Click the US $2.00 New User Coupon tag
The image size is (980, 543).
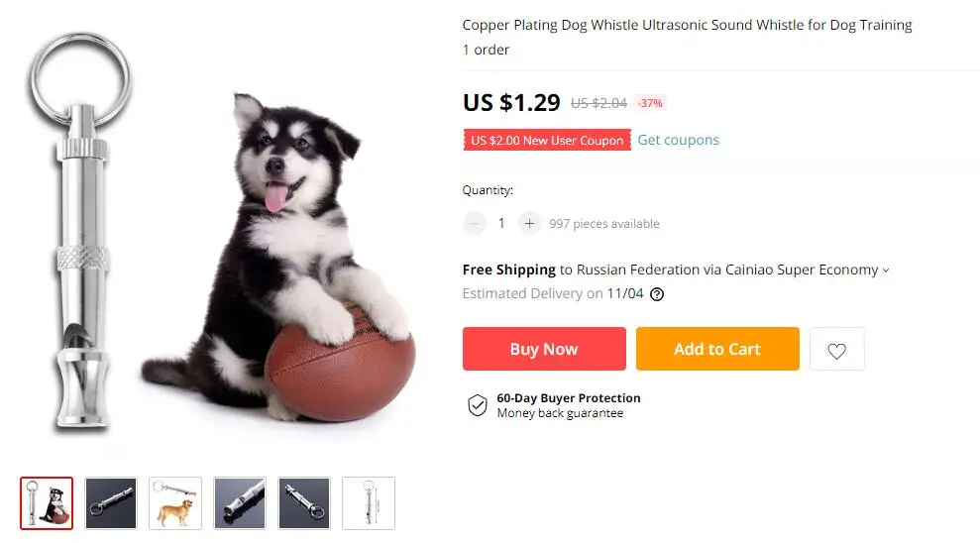(547, 141)
